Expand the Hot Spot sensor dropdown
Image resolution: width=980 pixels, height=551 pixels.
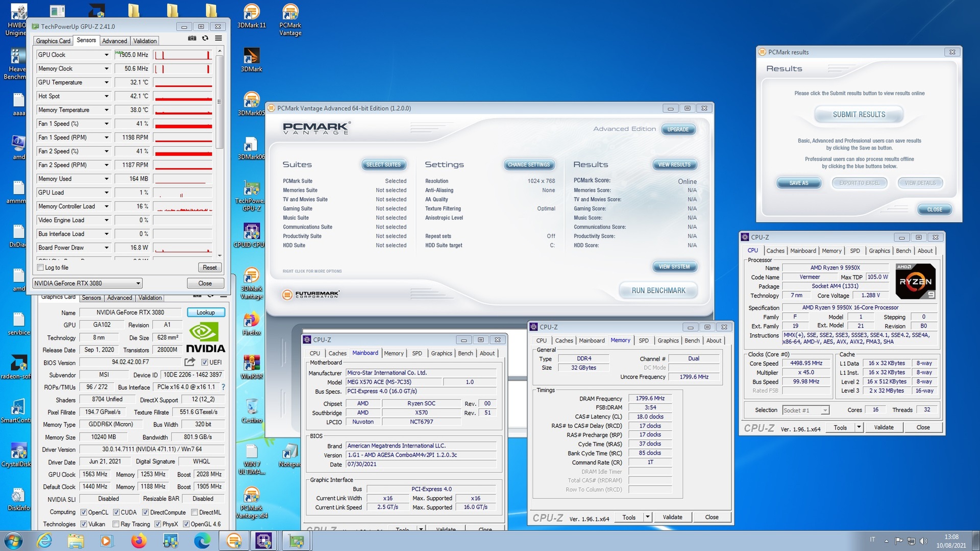coord(106,96)
